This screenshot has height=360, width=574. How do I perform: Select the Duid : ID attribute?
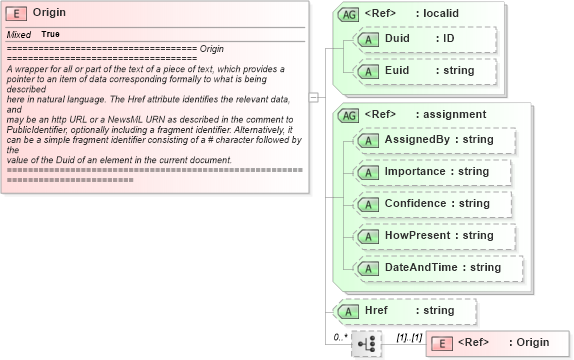[x=426, y=40]
